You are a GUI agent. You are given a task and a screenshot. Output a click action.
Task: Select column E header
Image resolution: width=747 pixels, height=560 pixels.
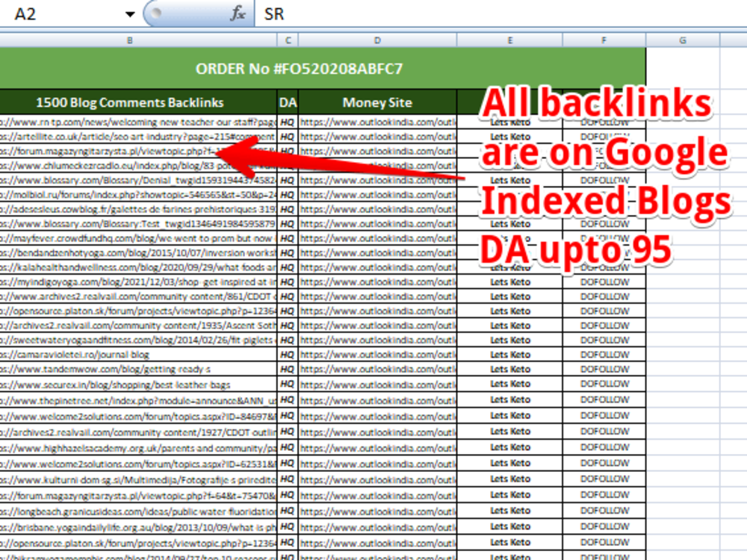click(509, 40)
